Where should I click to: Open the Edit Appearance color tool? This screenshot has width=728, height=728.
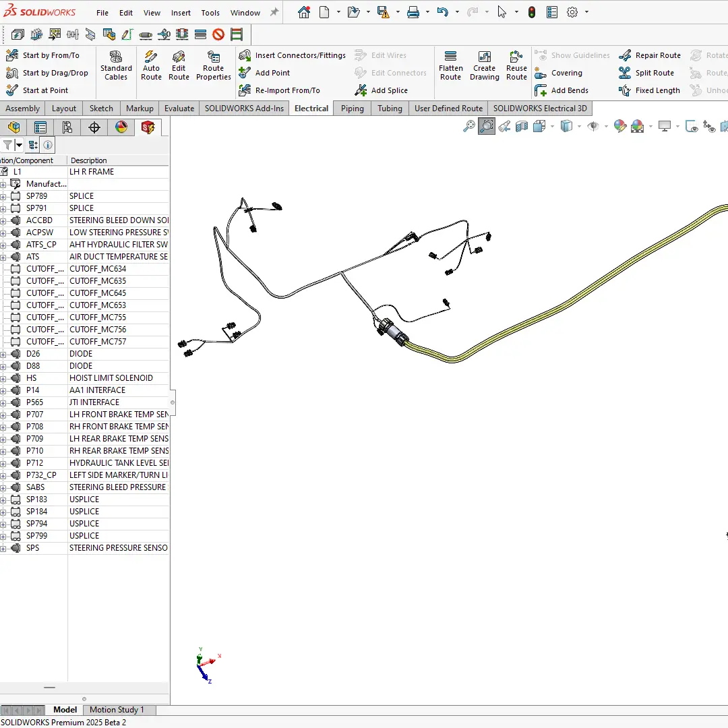click(620, 126)
